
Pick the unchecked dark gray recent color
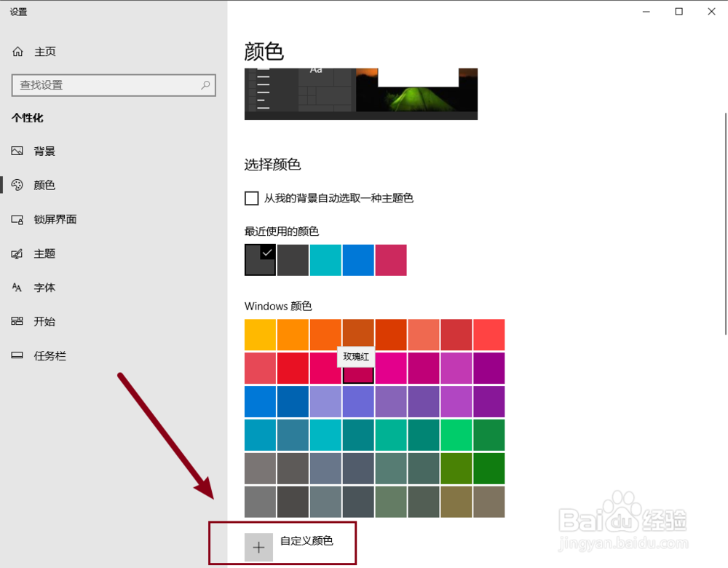pyautogui.click(x=293, y=260)
